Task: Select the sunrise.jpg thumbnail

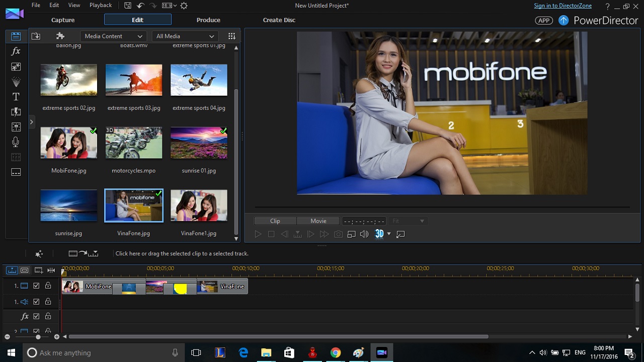Action: (69, 205)
